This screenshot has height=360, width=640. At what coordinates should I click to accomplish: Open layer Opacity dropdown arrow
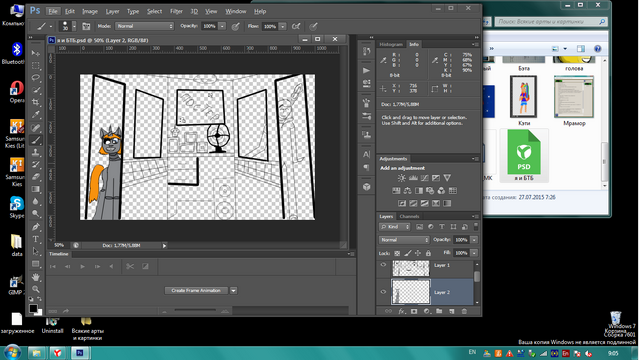pyautogui.click(x=474, y=240)
